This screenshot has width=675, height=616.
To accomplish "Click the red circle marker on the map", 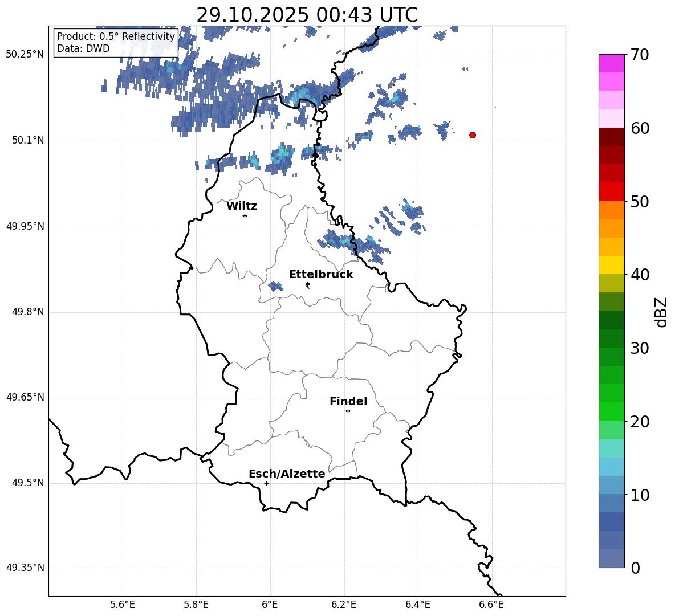I will click(473, 135).
